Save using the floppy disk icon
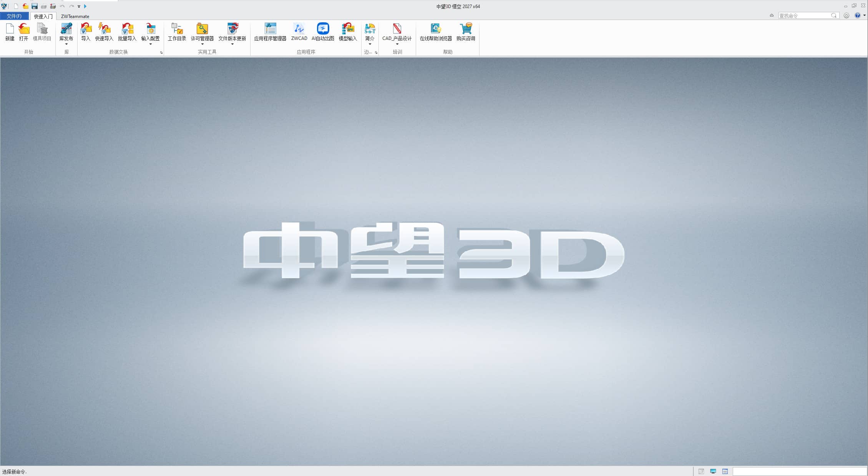This screenshot has height=476, width=868. pyautogui.click(x=35, y=6)
